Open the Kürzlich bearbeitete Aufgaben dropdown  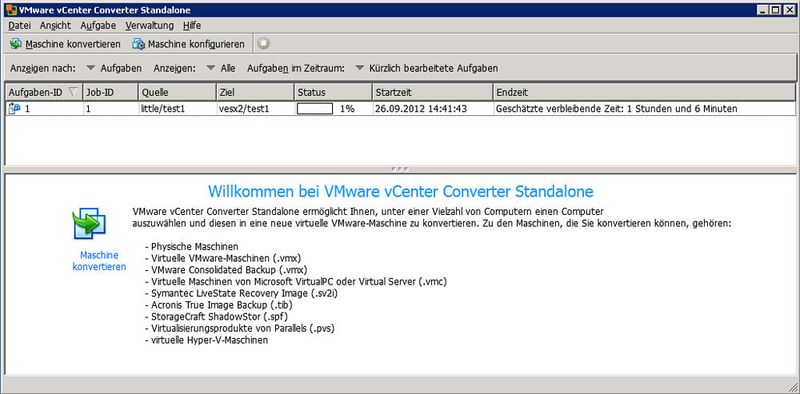click(427, 68)
